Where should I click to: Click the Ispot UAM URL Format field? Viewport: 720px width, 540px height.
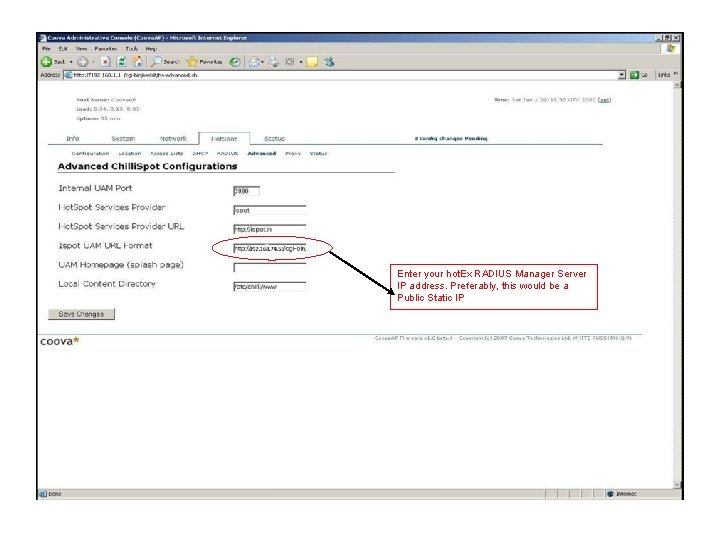[x=270, y=248]
